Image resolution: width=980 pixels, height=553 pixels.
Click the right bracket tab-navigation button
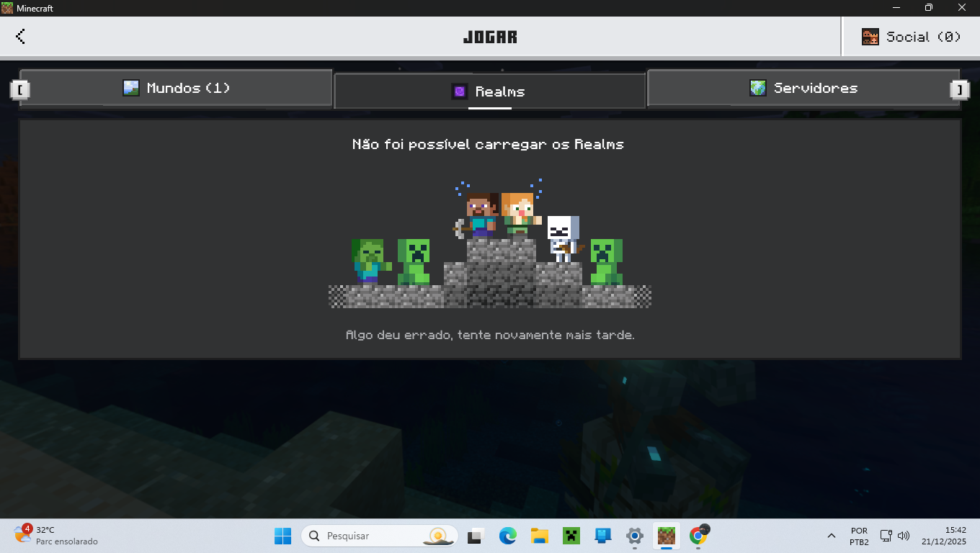960,89
